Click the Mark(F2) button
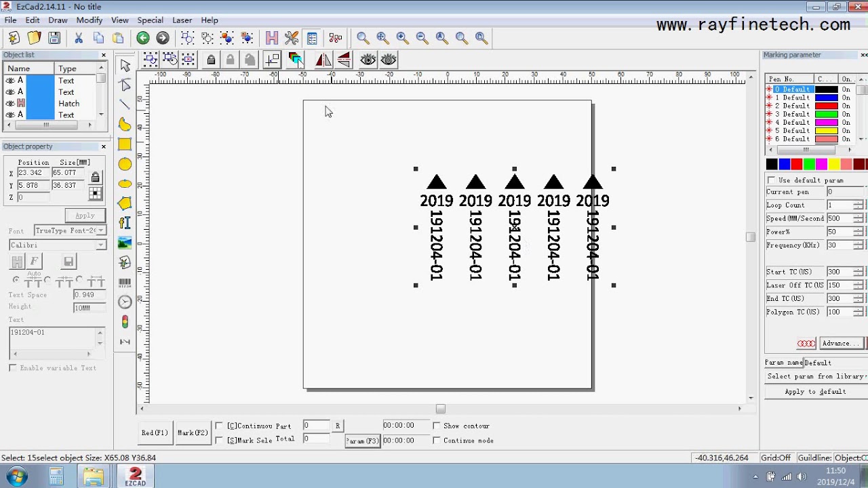This screenshot has width=868, height=488. [193, 432]
